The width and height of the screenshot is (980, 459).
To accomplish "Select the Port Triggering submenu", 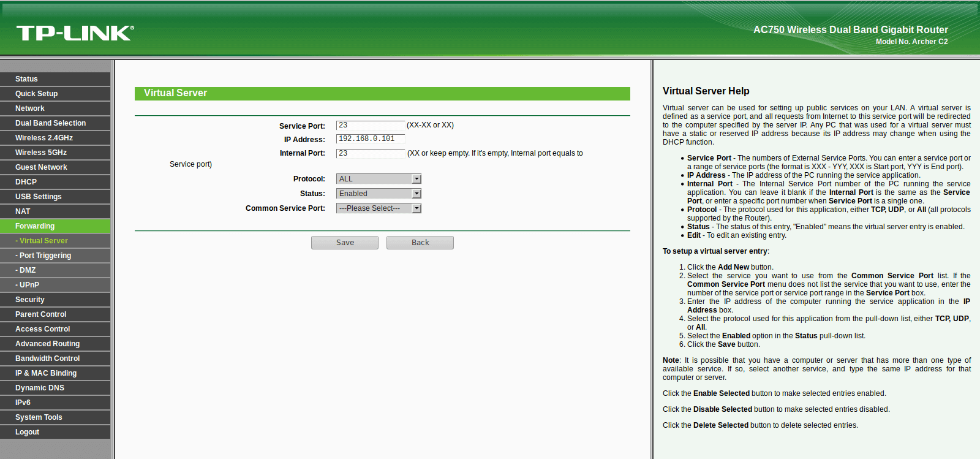I will coord(55,256).
